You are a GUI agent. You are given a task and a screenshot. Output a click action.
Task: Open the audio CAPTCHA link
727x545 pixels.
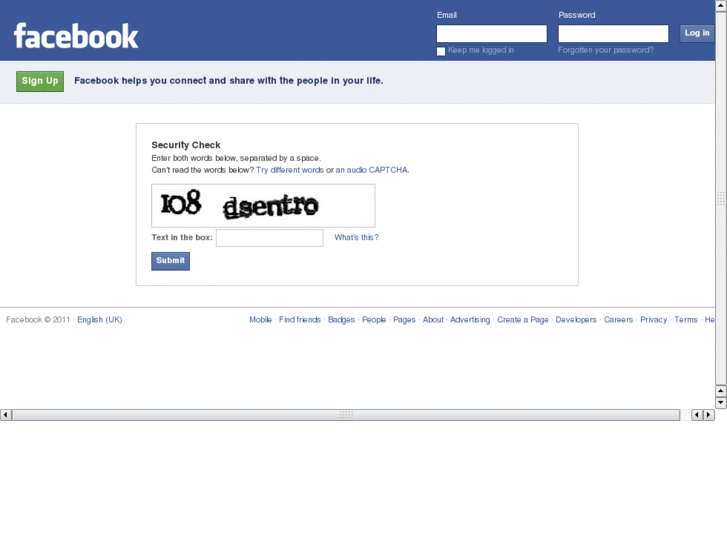coord(372,170)
